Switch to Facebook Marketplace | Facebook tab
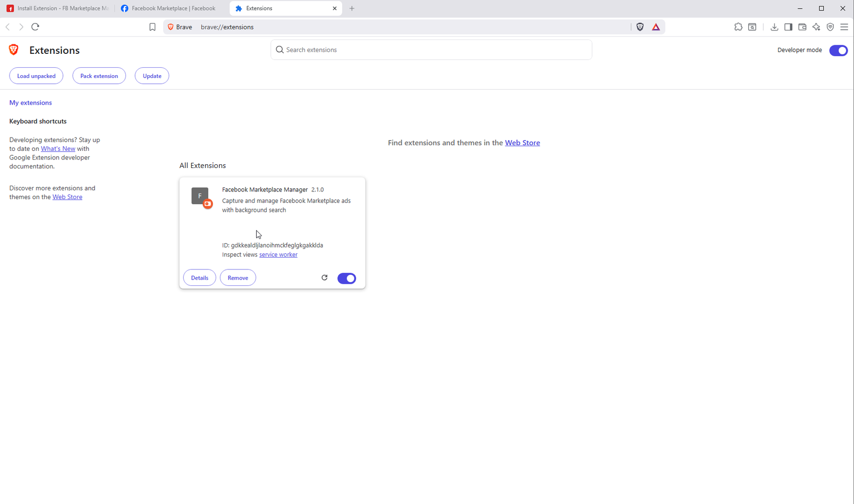Image resolution: width=854 pixels, height=504 pixels. click(x=171, y=9)
